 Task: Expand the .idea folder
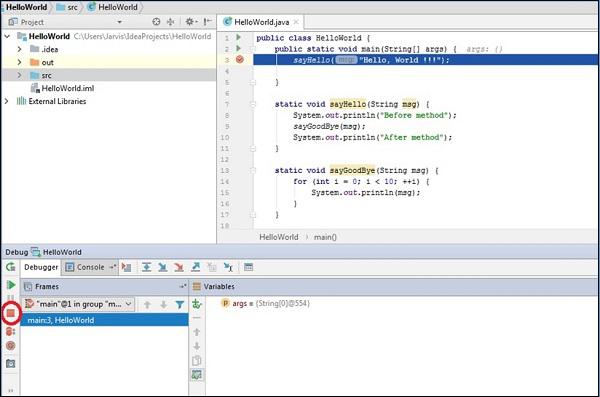pos(20,49)
